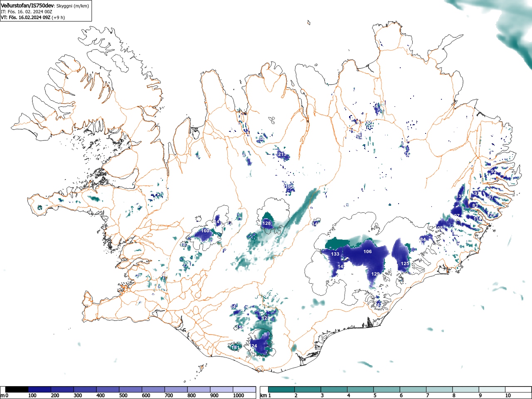Click the map value label '128'

[x=266, y=223]
